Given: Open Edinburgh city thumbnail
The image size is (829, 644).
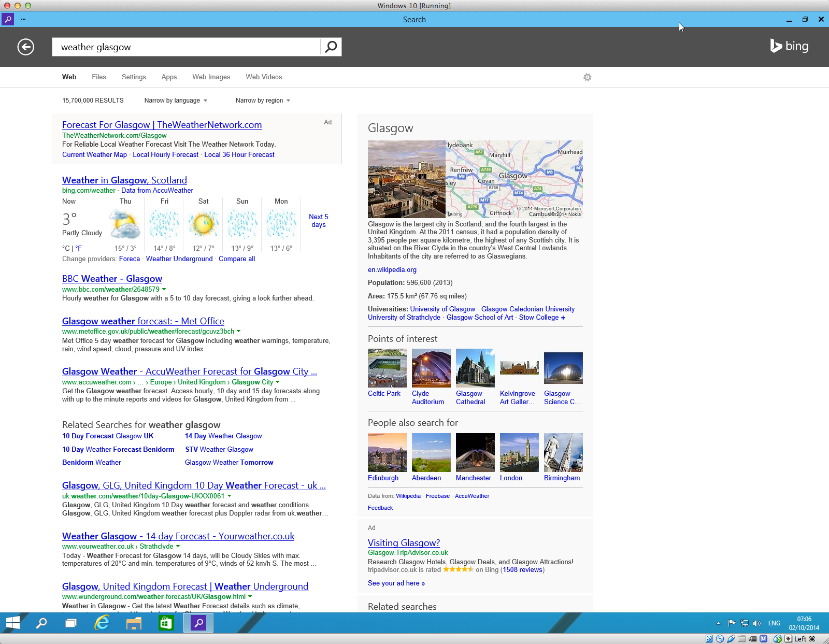Looking at the screenshot, I should pyautogui.click(x=387, y=452).
